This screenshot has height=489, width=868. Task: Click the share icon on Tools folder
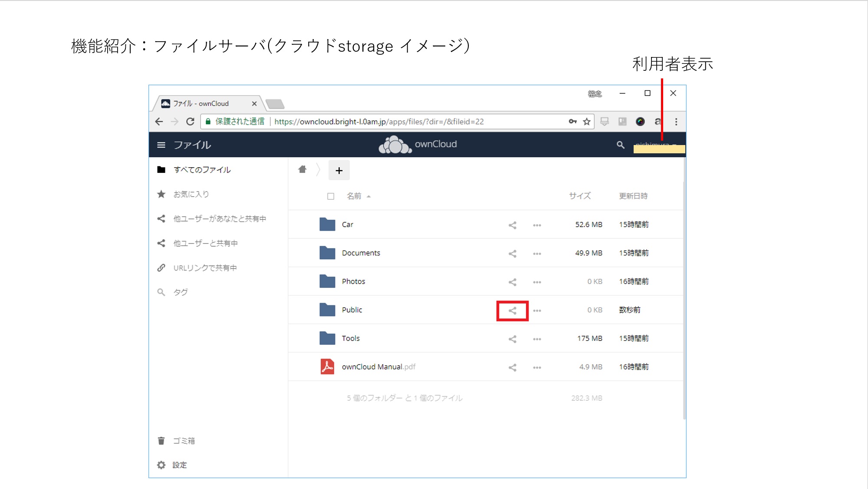[x=511, y=338]
